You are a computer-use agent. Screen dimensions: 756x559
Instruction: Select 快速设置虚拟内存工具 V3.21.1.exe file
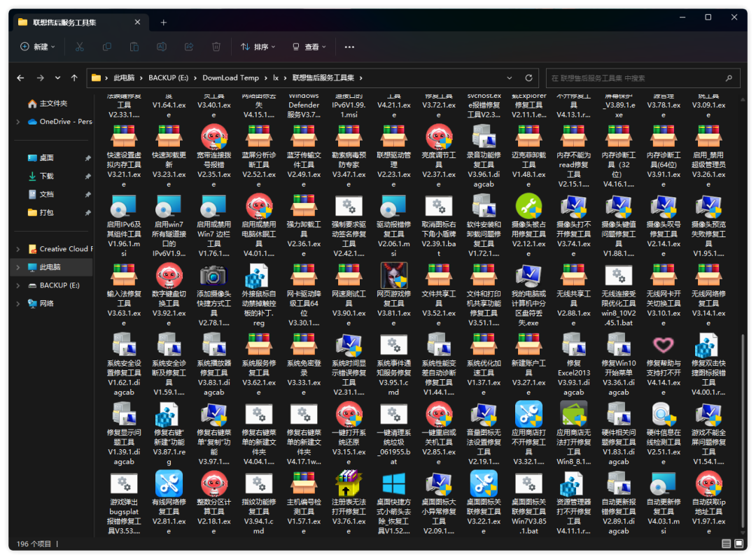click(x=124, y=156)
